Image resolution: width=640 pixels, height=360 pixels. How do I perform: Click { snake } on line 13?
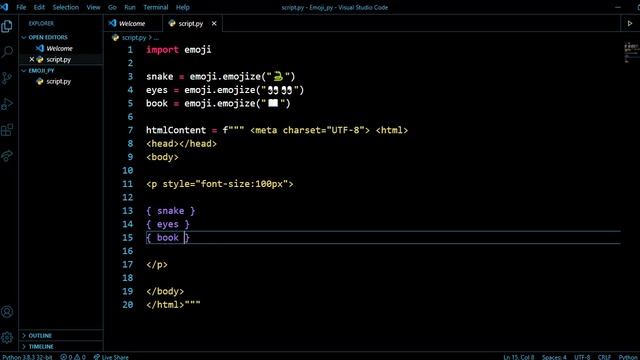pos(171,211)
